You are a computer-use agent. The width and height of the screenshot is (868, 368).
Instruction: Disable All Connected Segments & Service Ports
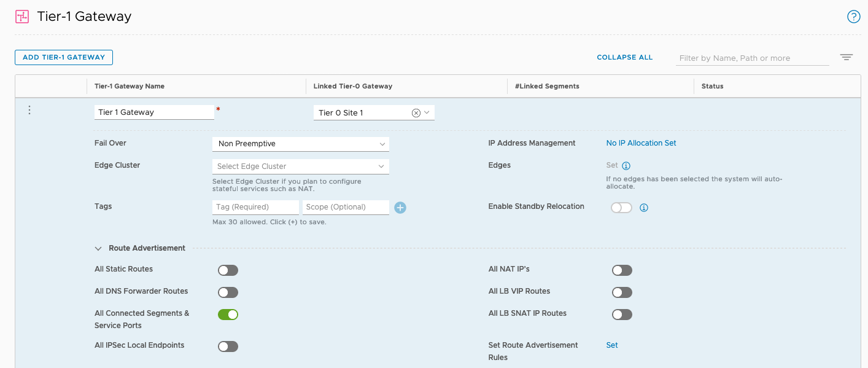[228, 315]
